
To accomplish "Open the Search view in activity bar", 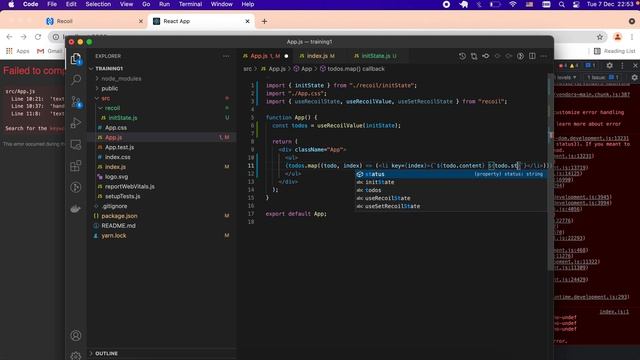I will tap(76, 80).
